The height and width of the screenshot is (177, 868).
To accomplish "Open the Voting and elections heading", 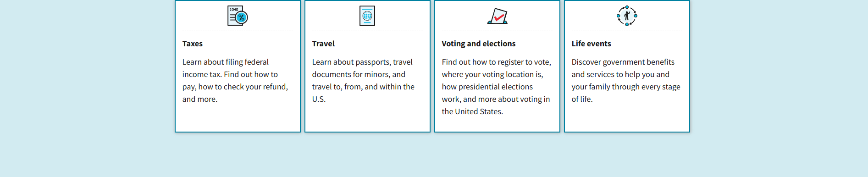I will click(479, 44).
